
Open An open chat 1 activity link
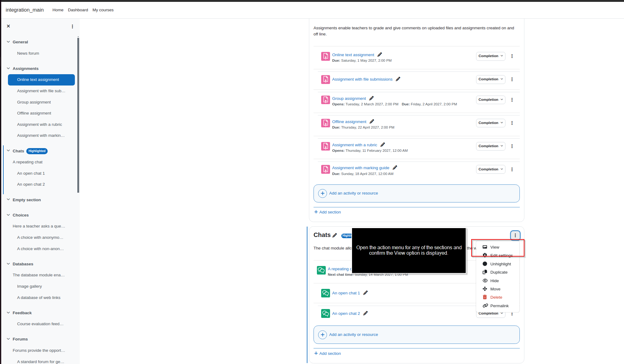pos(346,293)
